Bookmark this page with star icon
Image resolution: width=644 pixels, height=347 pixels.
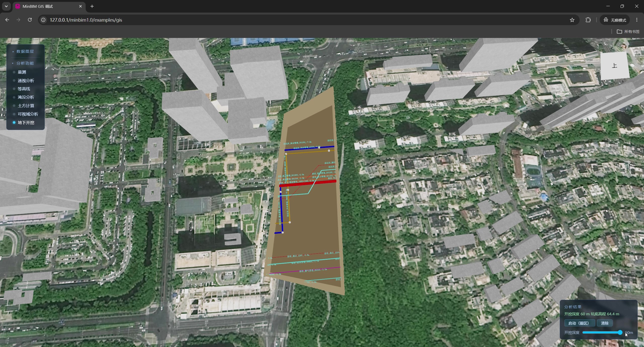[x=572, y=20]
